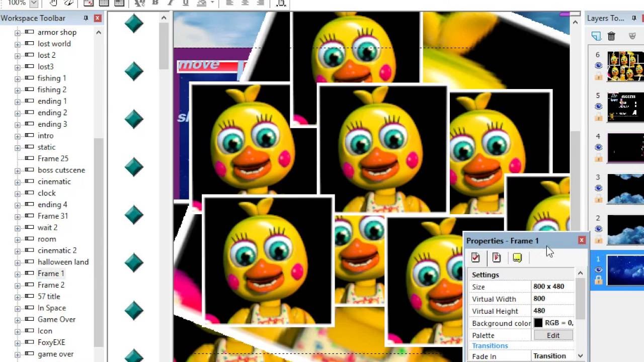Image resolution: width=644 pixels, height=362 pixels.
Task: Switch to the Runtime Options tab in Properties
Action: click(x=497, y=257)
